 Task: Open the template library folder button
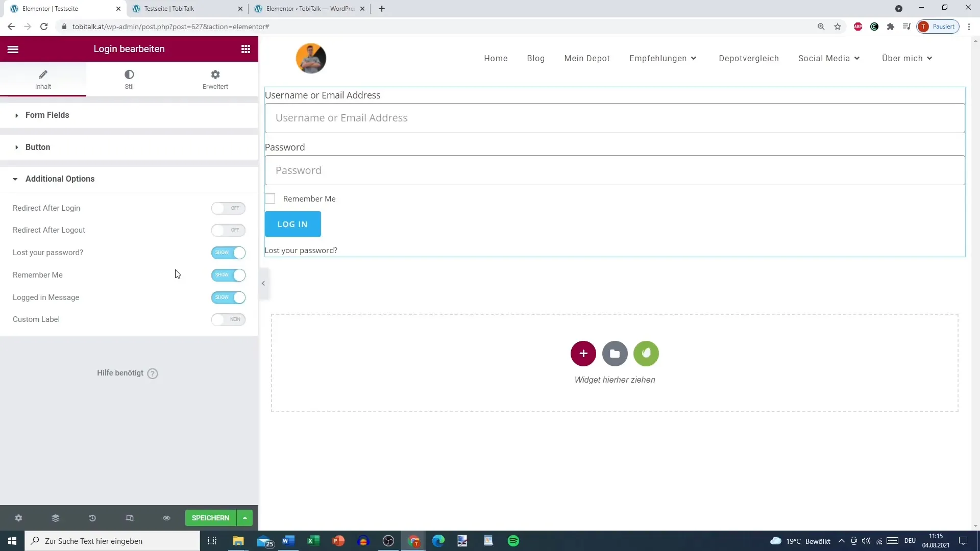tap(615, 354)
